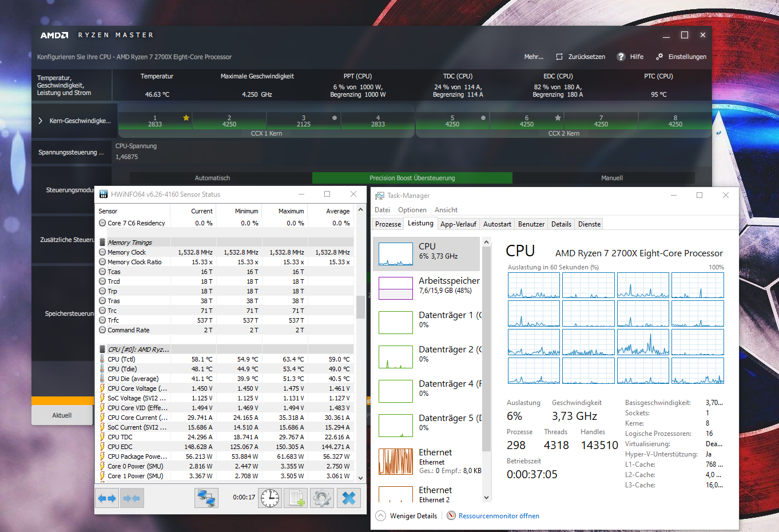Select the Trfc sensor row
The width and height of the screenshot is (779, 532).
click(225, 320)
